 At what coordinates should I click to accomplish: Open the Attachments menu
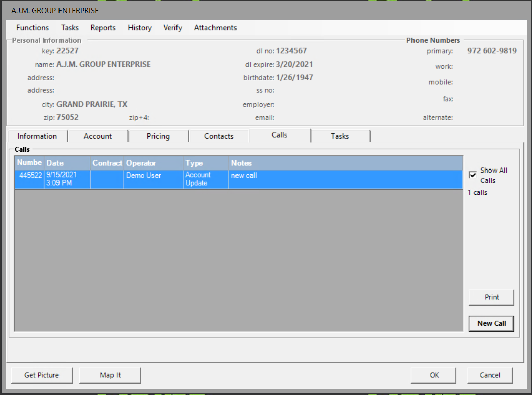click(215, 28)
